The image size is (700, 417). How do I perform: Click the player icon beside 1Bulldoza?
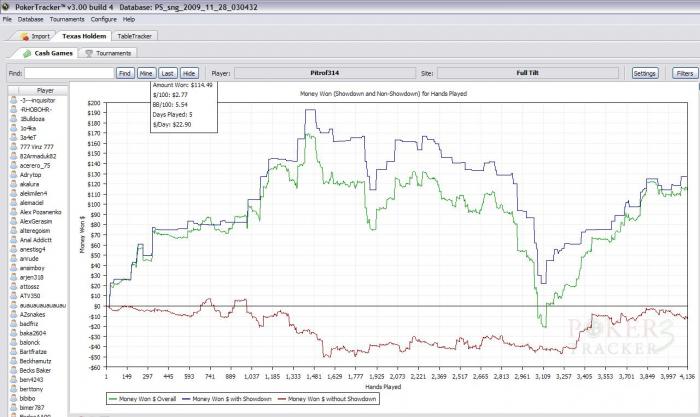click(x=14, y=119)
